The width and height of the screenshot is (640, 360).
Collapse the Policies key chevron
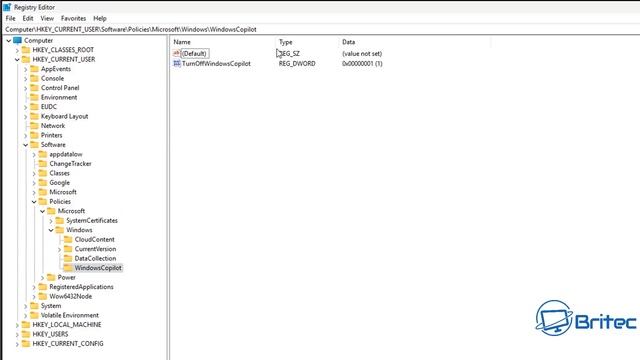tap(34, 202)
